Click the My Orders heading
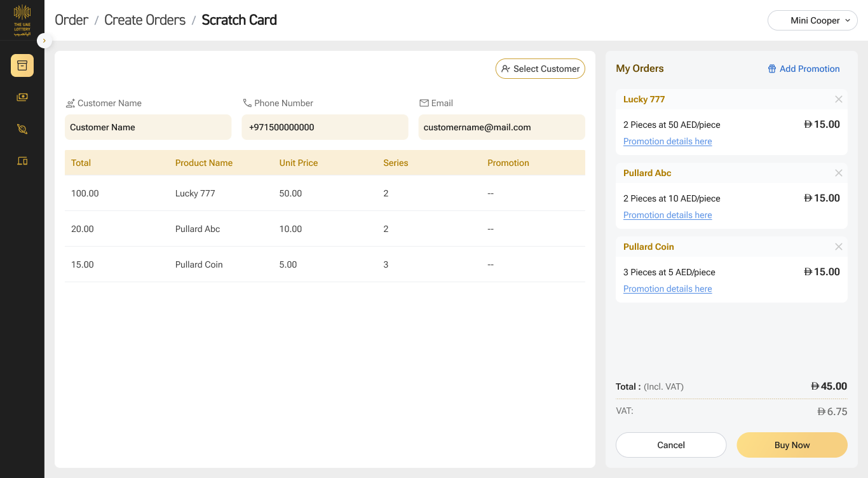 [640, 69]
